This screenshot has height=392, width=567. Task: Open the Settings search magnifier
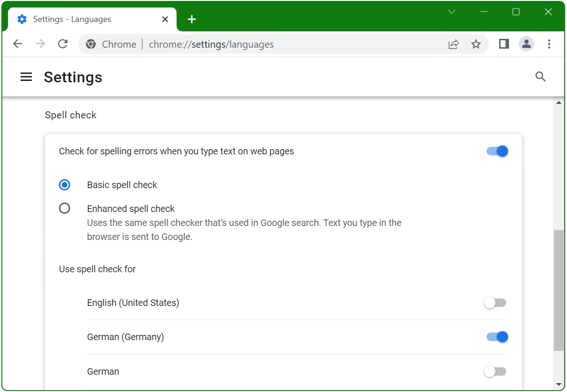click(x=540, y=76)
